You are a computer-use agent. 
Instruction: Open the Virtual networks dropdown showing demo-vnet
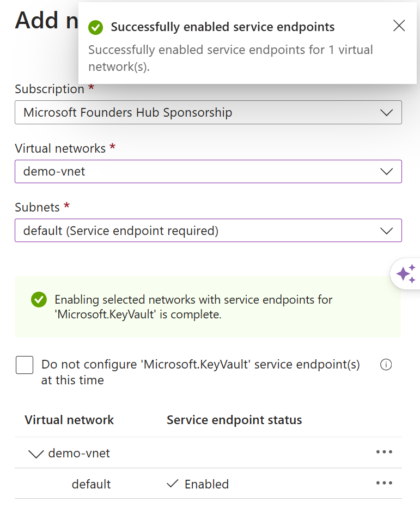(x=209, y=171)
